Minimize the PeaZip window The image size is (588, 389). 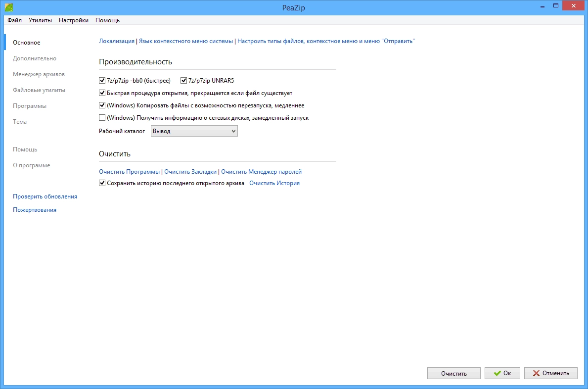click(542, 6)
